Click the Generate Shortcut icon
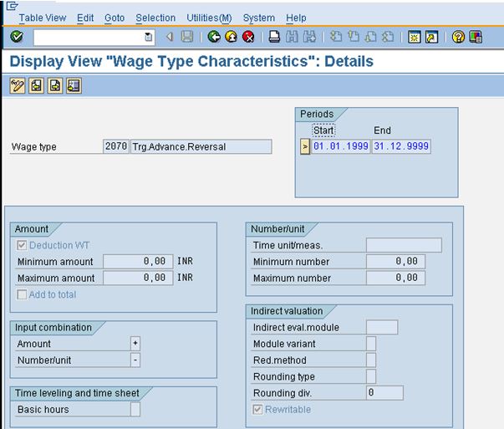 coord(431,37)
